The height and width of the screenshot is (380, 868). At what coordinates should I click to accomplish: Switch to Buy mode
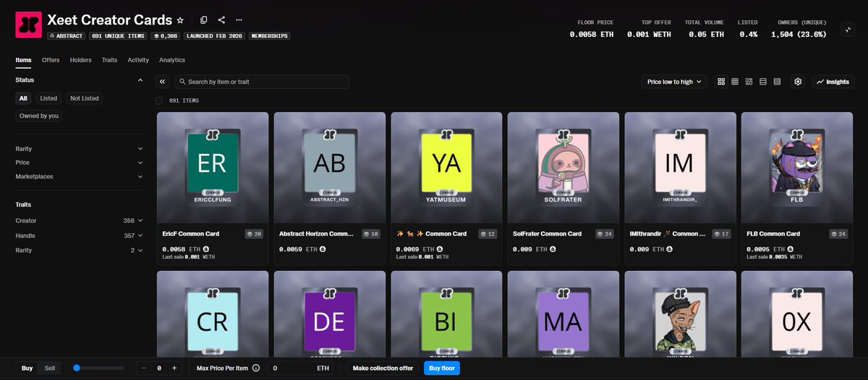pos(27,368)
